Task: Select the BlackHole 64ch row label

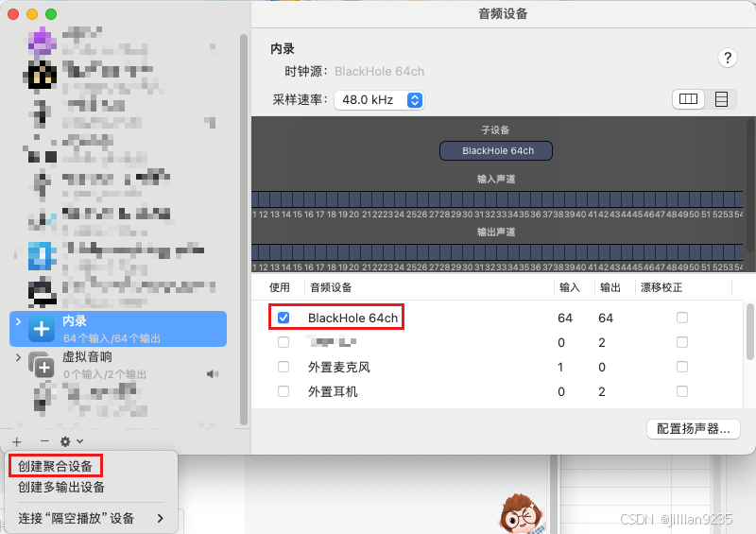Action: pos(352,318)
